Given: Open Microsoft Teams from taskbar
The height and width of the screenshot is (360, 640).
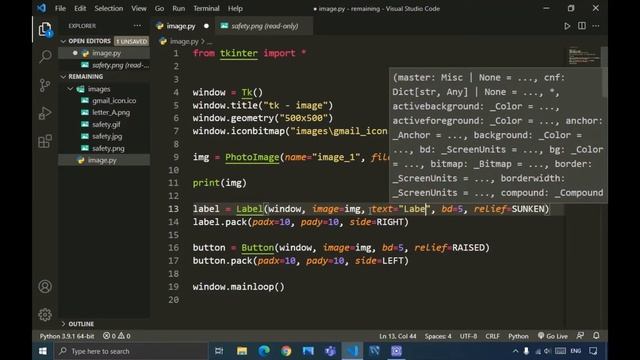Looking at the screenshot, I should [x=330, y=351].
